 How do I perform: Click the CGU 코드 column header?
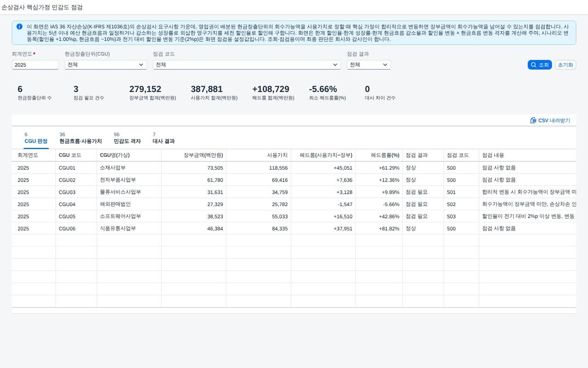[x=76, y=155]
